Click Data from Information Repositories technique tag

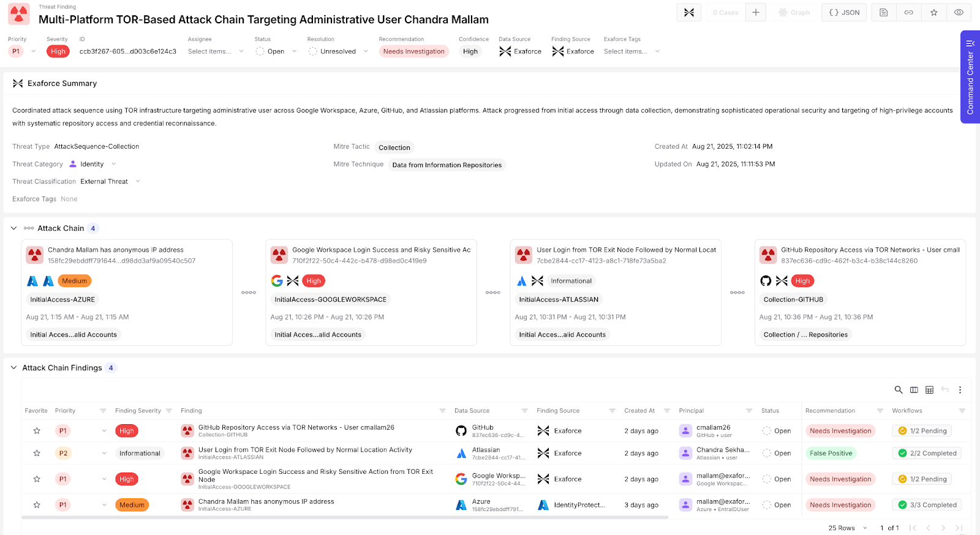[x=447, y=165]
